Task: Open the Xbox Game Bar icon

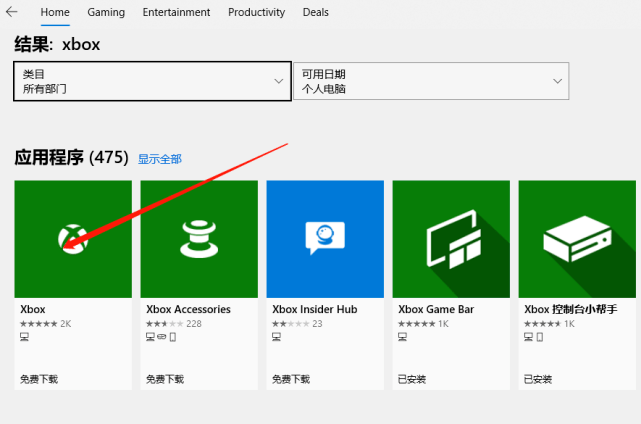Action: (451, 239)
